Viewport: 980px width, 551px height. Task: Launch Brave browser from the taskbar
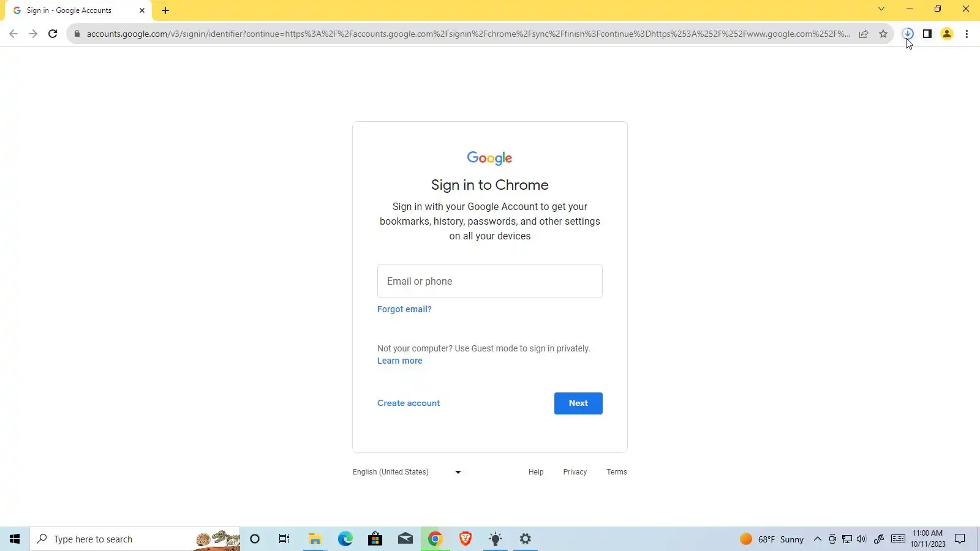(x=466, y=539)
